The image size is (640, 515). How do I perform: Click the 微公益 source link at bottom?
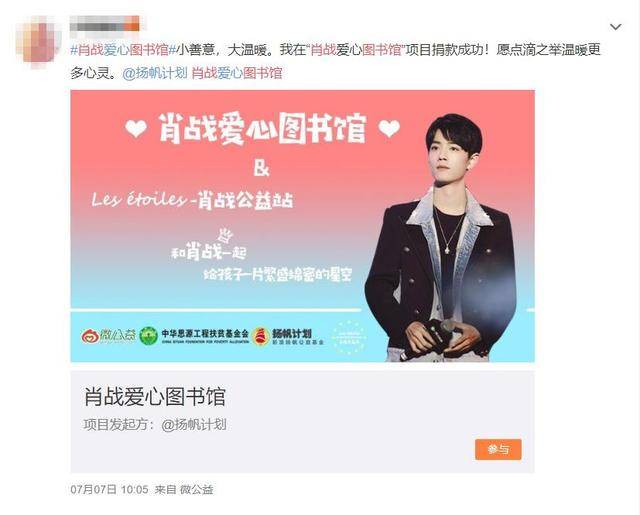tap(197, 489)
